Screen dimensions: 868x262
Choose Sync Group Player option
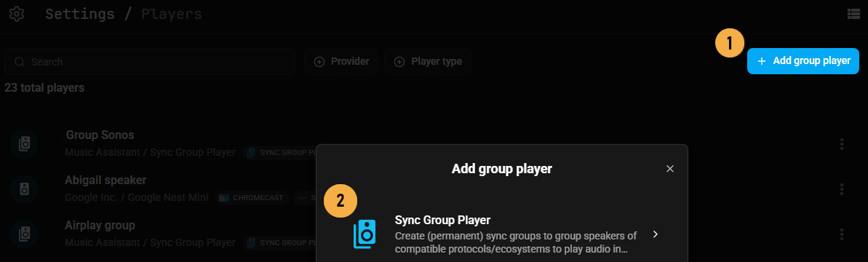coord(502,234)
